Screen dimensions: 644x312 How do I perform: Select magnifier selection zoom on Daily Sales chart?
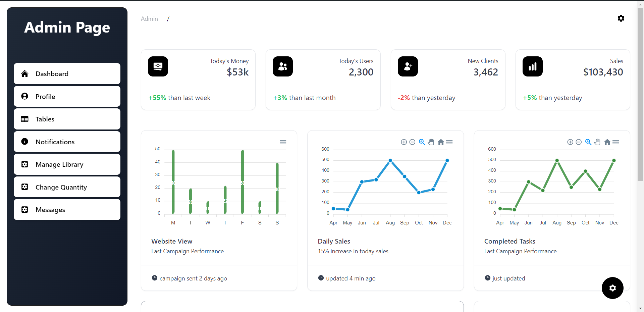coord(422,142)
